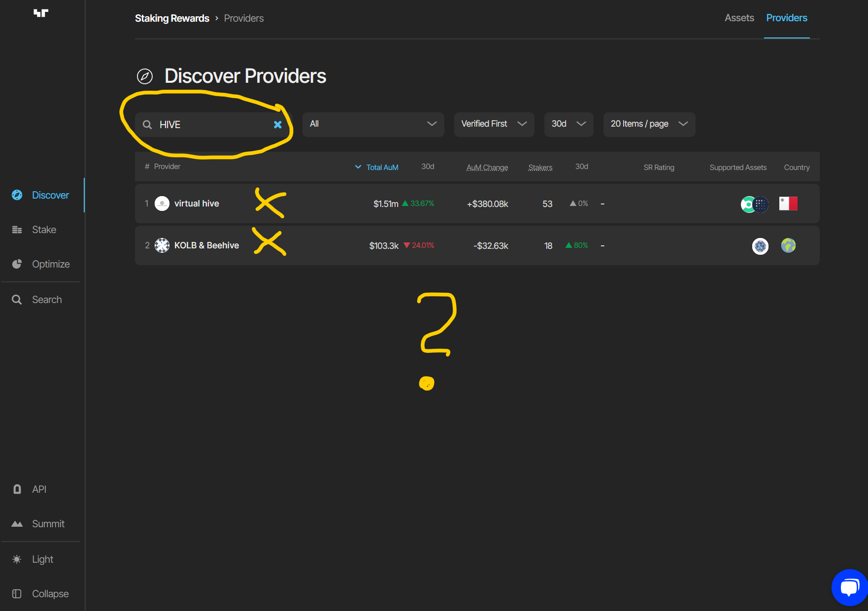Click the Collapse sidebar icon
Viewport: 868px width, 611px height.
pyautogui.click(x=17, y=594)
